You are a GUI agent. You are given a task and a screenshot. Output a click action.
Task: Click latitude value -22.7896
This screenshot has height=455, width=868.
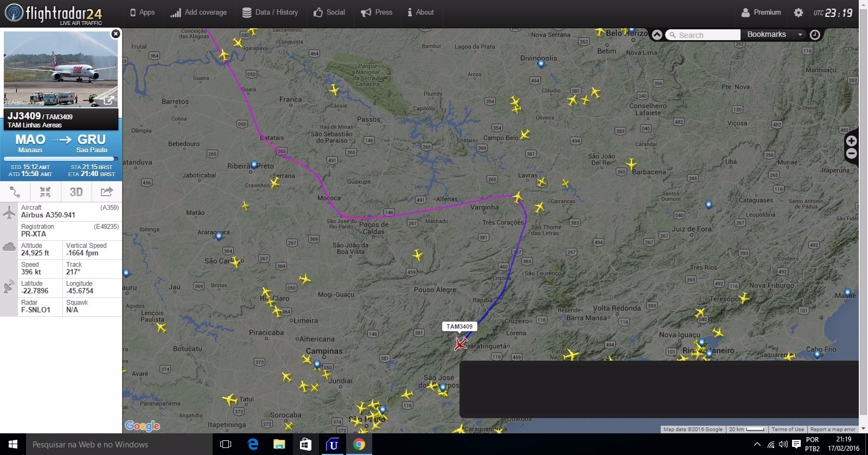point(35,291)
